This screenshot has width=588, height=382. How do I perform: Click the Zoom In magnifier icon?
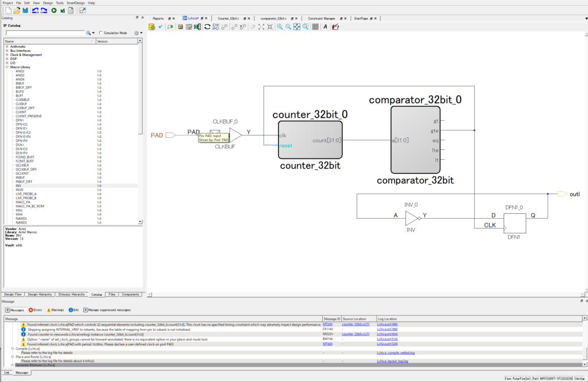(x=280, y=26)
